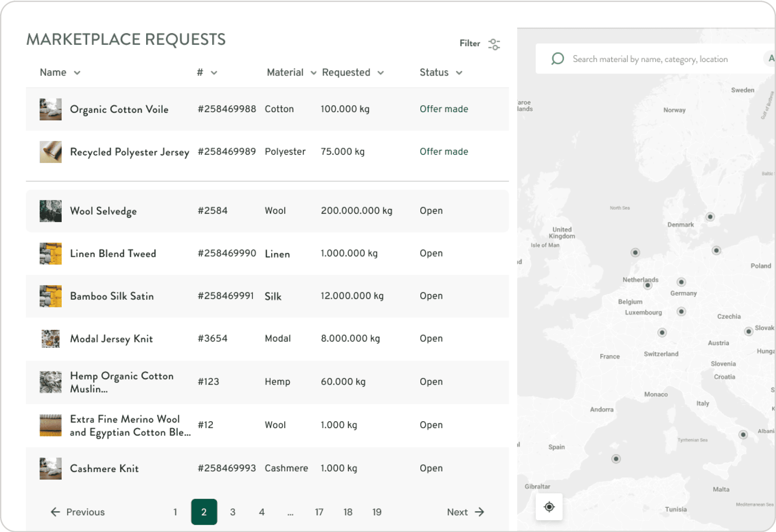Viewport: 776px width, 532px height.
Task: Open Wool Selvedge thumbnail image
Action: [x=50, y=211]
